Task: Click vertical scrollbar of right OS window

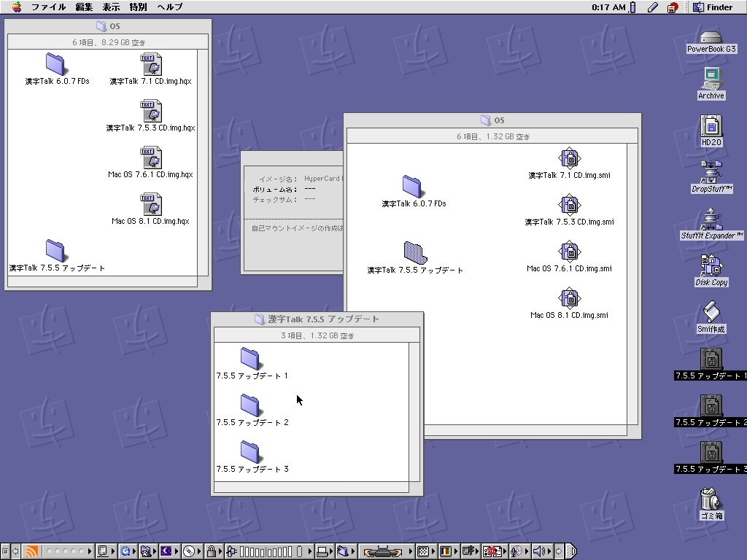Action: tap(632, 284)
